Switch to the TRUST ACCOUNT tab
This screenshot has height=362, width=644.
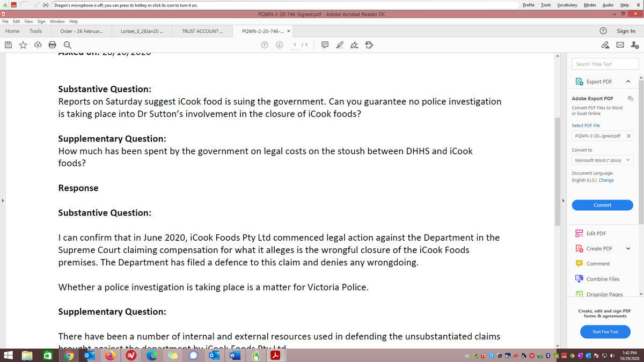coord(202,31)
